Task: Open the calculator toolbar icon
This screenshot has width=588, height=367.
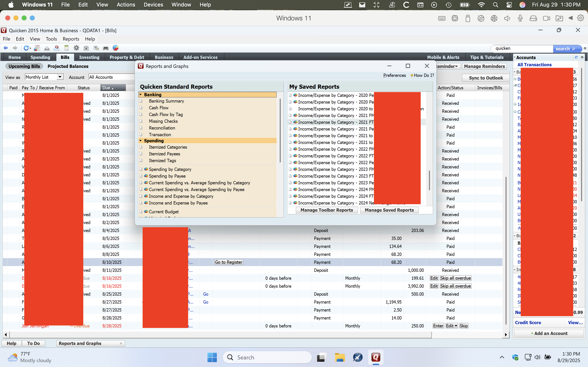Action: (66, 48)
